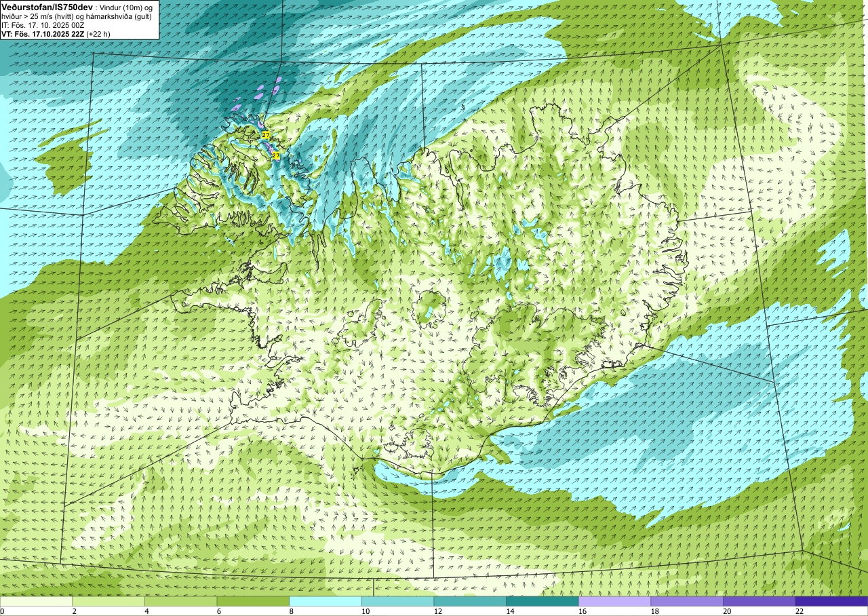
Task: Click the legend scale label '2'
Action: coord(75,611)
